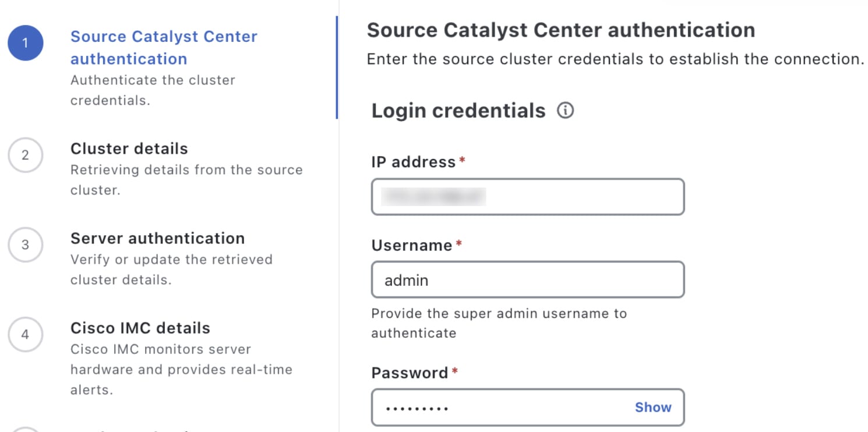Click the partially visible step 5 circle
Screen dimensions: 868x432
[25, 429]
